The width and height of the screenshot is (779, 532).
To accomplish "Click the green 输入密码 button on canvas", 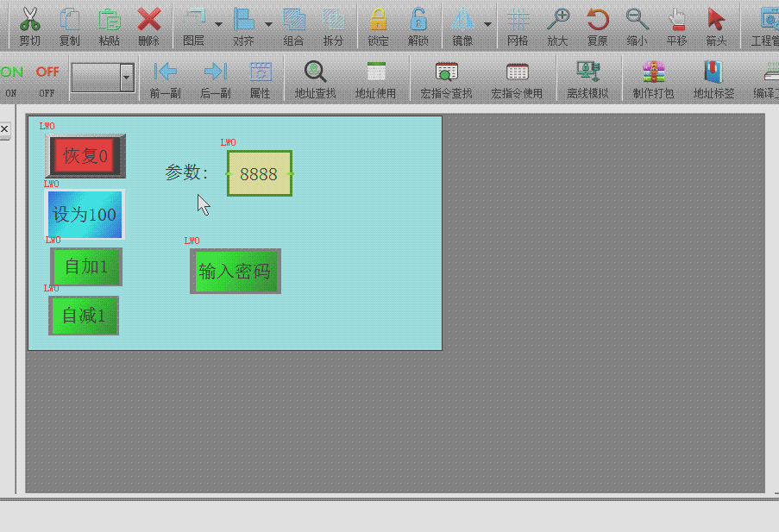I will [x=235, y=272].
